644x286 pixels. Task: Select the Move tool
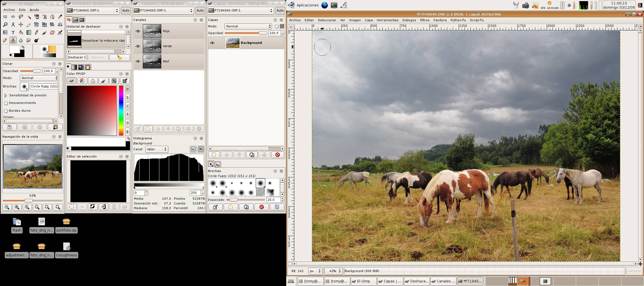(21, 25)
